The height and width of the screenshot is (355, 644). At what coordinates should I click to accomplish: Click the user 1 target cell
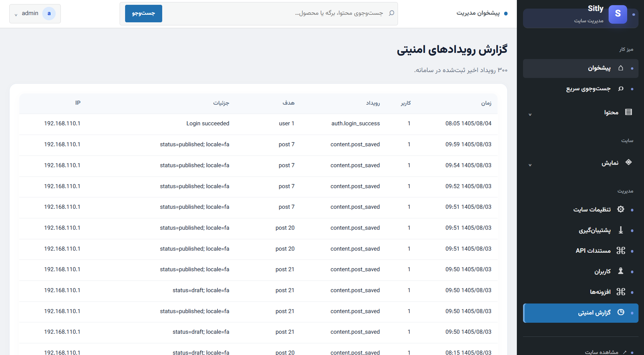(x=287, y=123)
